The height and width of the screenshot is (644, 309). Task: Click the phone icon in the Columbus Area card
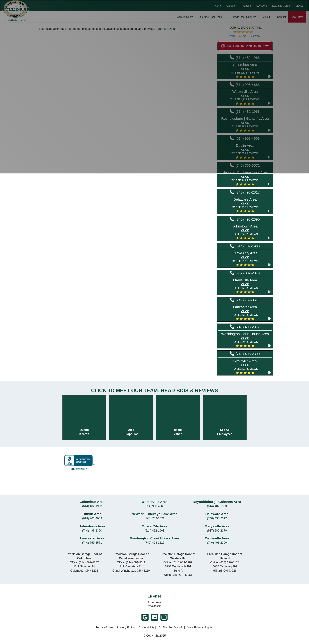(x=232, y=57)
